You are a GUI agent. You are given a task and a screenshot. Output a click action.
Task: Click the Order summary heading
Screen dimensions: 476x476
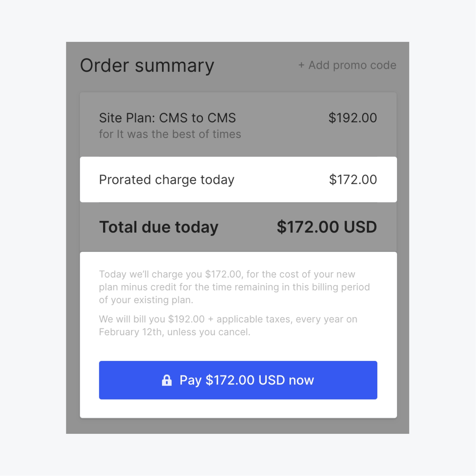coord(147,66)
